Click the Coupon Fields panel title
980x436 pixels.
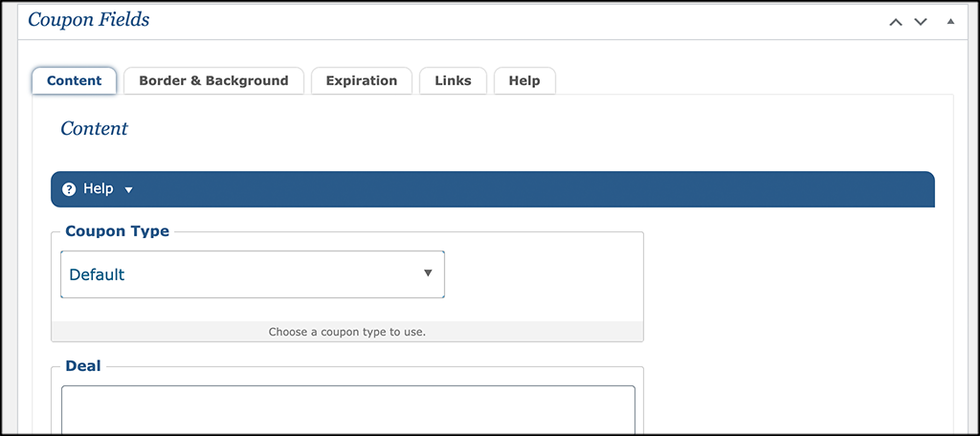[89, 20]
